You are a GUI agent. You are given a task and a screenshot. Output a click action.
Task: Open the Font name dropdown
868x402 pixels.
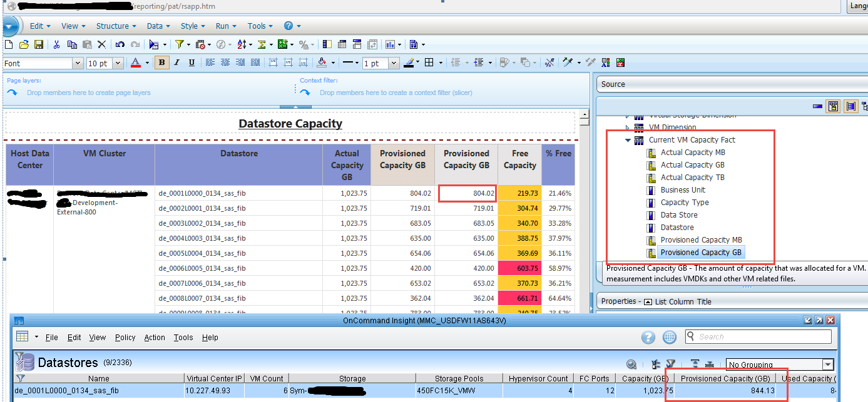click(x=78, y=63)
